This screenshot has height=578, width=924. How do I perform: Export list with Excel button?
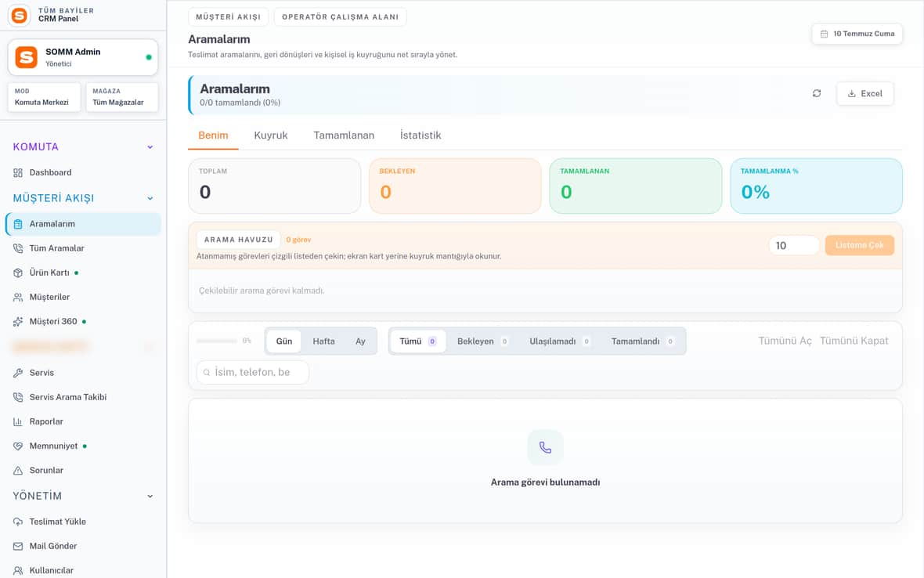[865, 94]
